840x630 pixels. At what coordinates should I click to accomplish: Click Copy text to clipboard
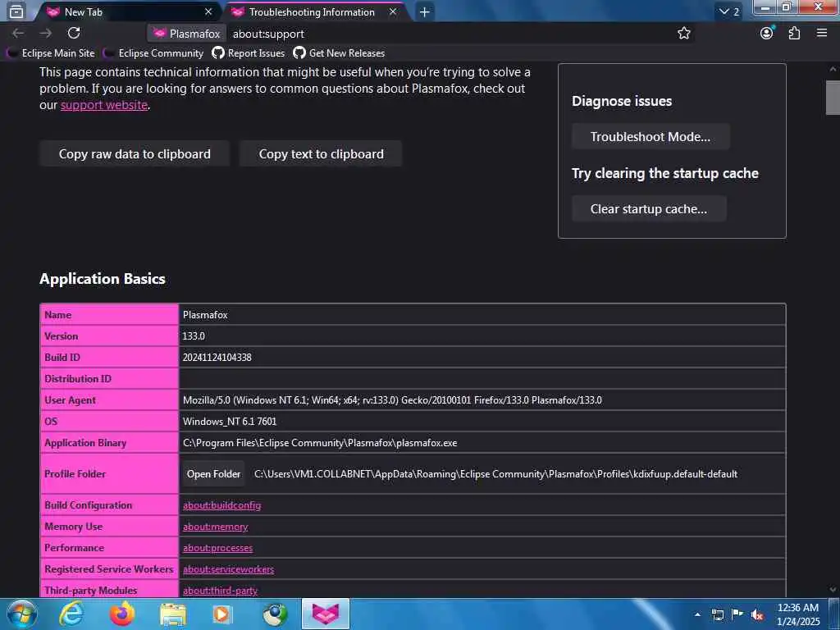coord(321,153)
